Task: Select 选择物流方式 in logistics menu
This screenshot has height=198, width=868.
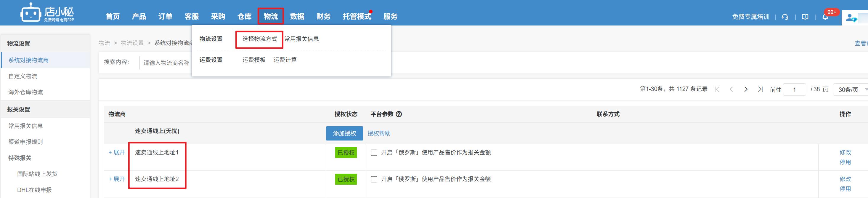Action: (259, 39)
